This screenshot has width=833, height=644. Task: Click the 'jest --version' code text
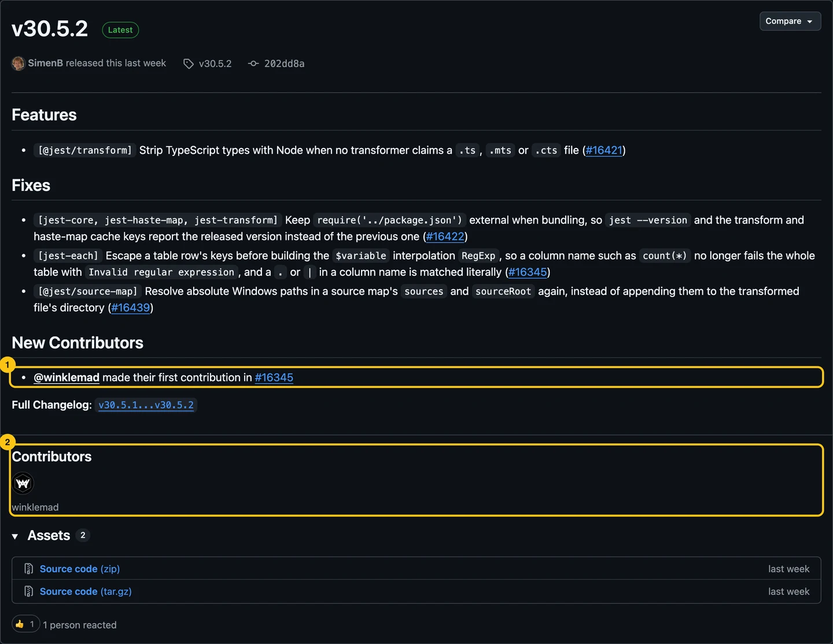(x=648, y=220)
